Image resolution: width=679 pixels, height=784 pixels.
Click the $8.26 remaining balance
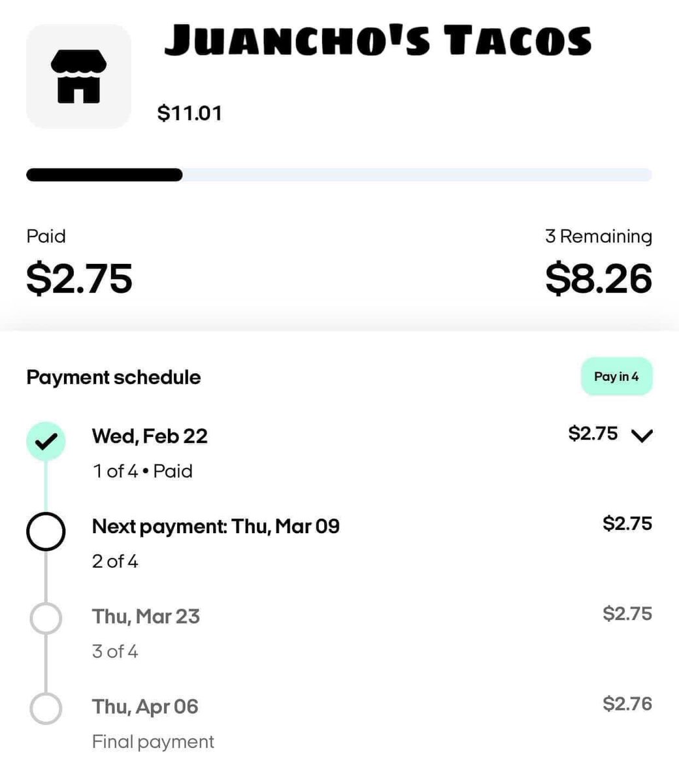point(599,278)
